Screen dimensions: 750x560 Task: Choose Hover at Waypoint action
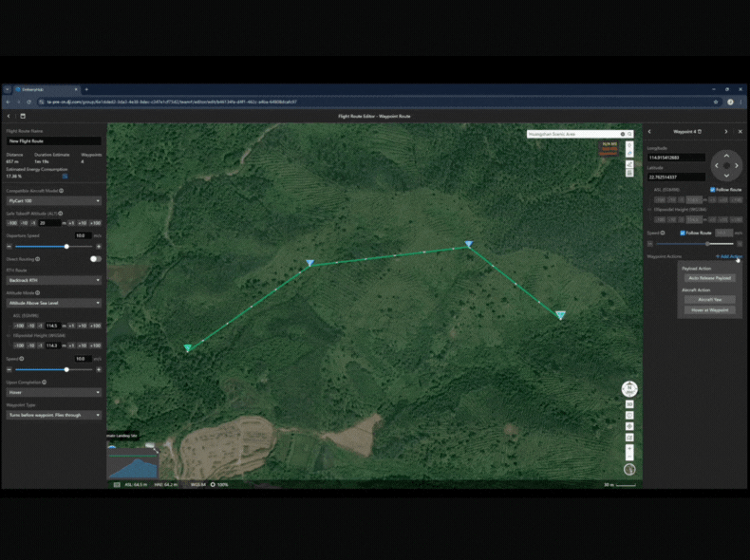tap(710, 309)
